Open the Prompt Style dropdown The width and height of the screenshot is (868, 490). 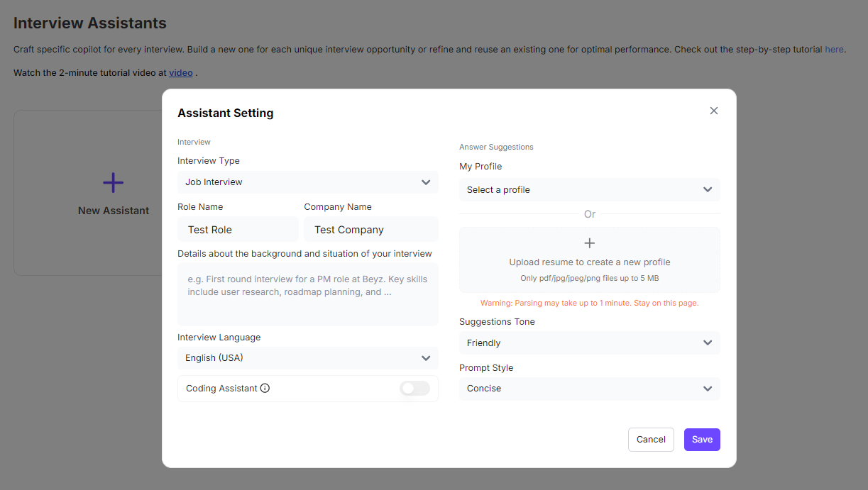click(589, 389)
